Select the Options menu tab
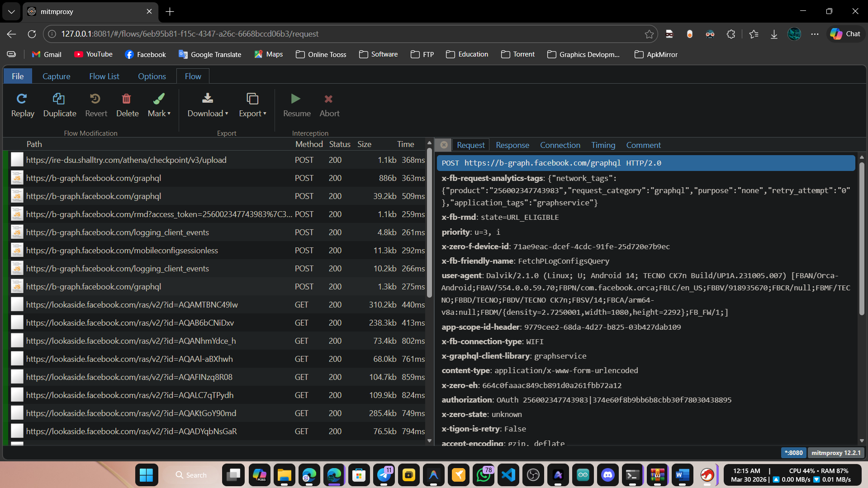This screenshot has height=488, width=868. click(x=152, y=76)
